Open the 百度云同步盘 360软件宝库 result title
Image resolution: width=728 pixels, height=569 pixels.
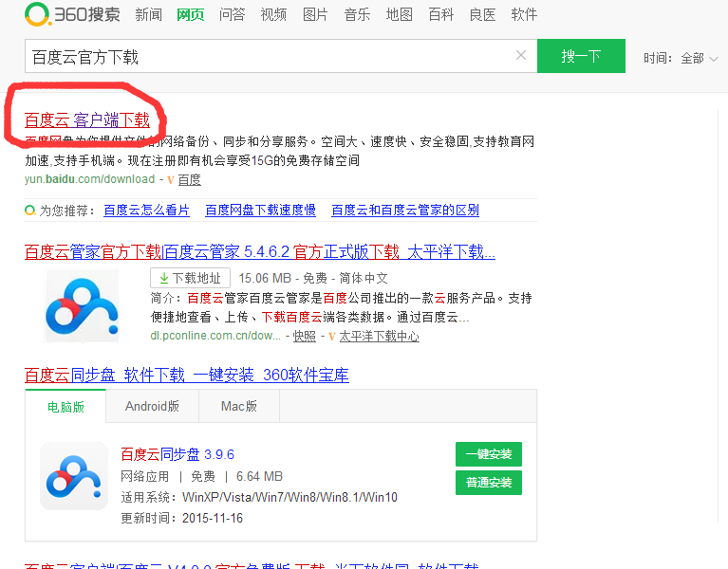pos(187,375)
